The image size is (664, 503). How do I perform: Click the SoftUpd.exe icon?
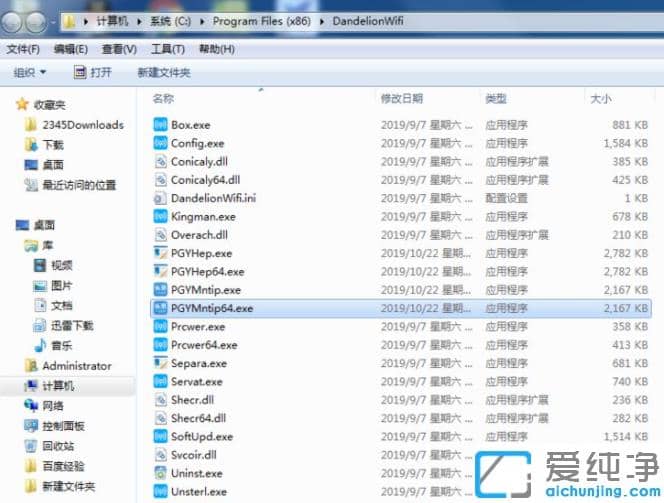pyautogui.click(x=161, y=437)
